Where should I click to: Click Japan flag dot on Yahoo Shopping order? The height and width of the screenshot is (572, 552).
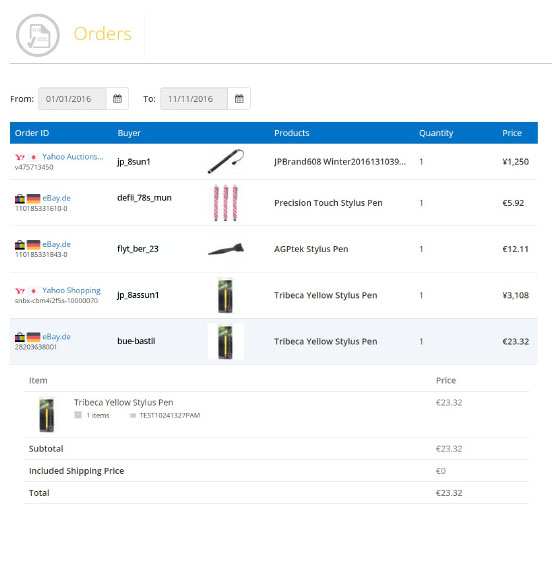[x=34, y=291]
